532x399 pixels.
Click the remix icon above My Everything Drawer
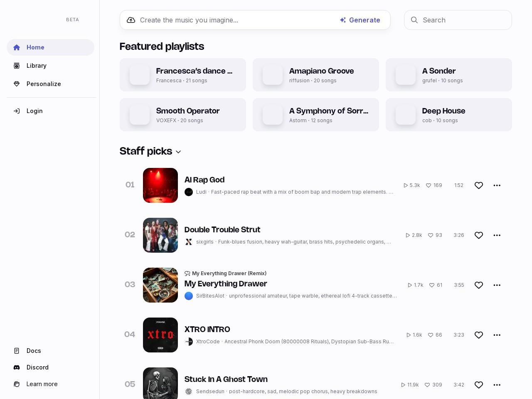pos(187,273)
